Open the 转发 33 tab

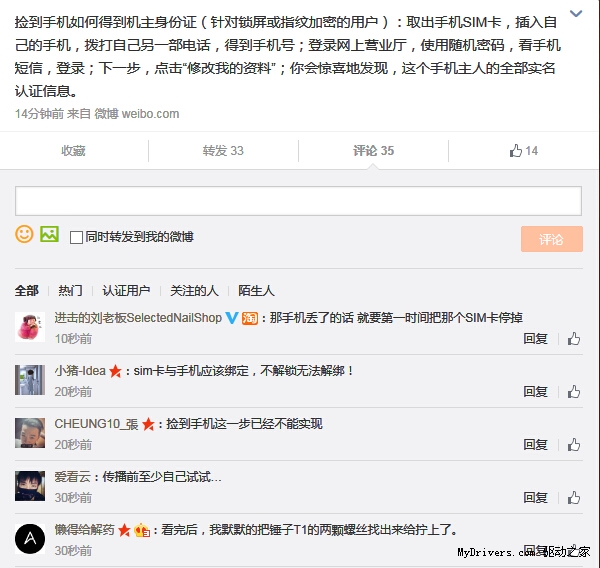[223, 151]
